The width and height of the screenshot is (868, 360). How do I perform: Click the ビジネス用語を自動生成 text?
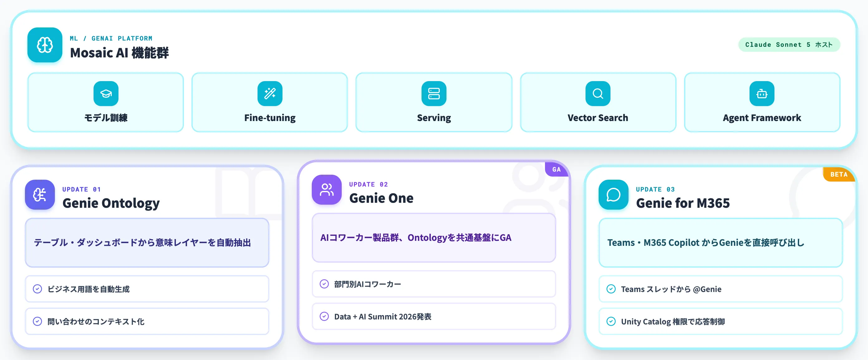[88, 289]
